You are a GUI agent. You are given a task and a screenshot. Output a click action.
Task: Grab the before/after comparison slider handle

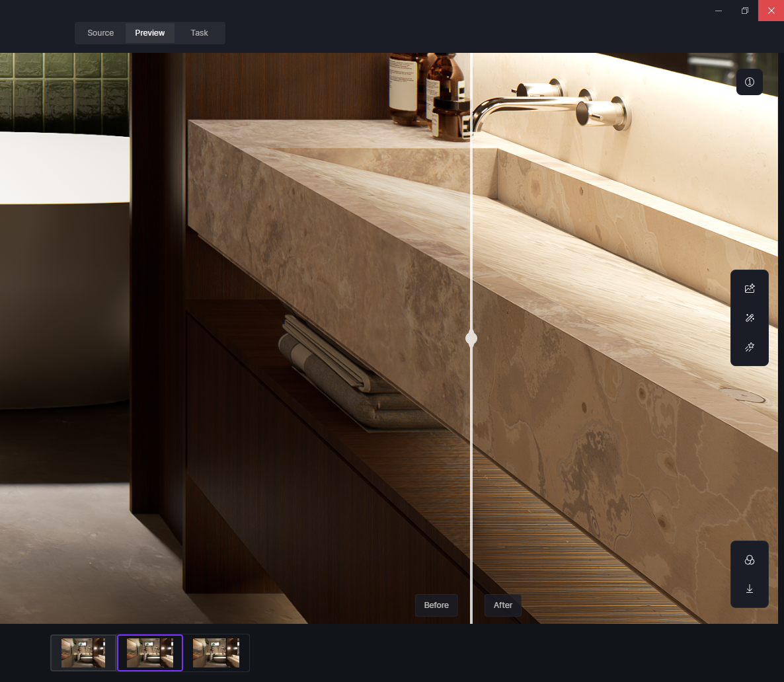click(471, 339)
